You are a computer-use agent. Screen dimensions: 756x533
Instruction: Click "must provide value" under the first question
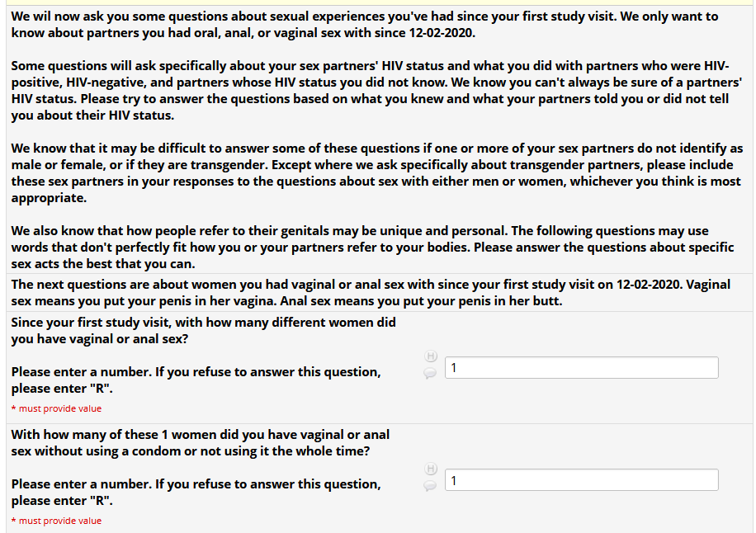[x=60, y=408]
